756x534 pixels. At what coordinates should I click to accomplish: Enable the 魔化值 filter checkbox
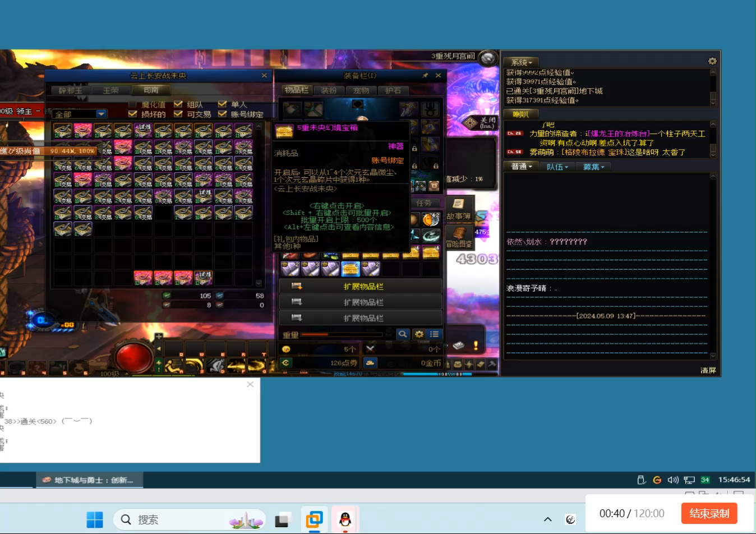pyautogui.click(x=132, y=104)
